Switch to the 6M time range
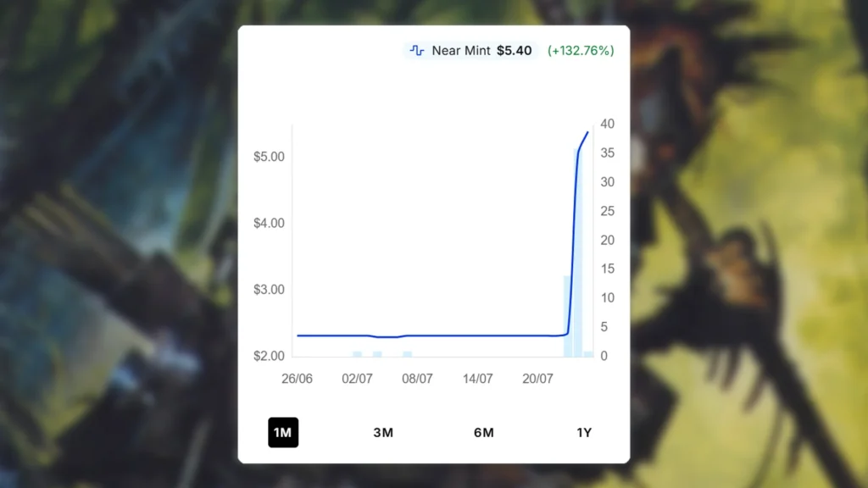This screenshot has height=488, width=868. [483, 433]
